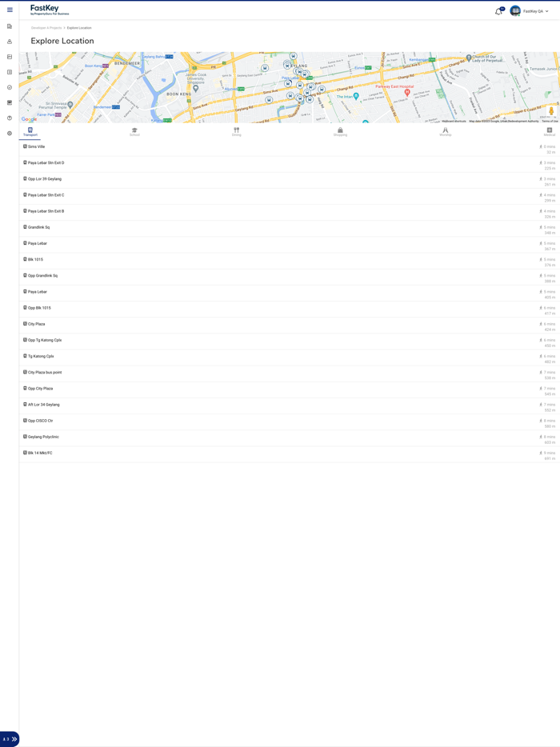The width and height of the screenshot is (560, 747).
Task: Switch to the Dining tab
Action: (x=236, y=132)
